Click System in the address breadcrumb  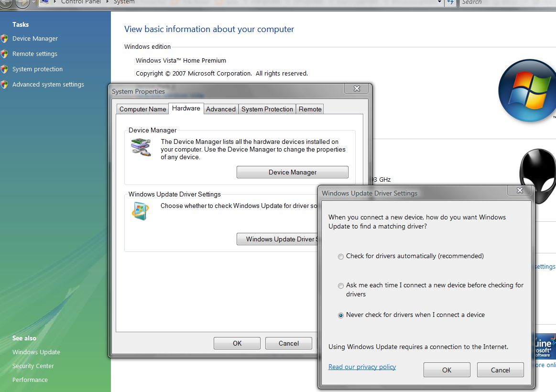point(124,2)
